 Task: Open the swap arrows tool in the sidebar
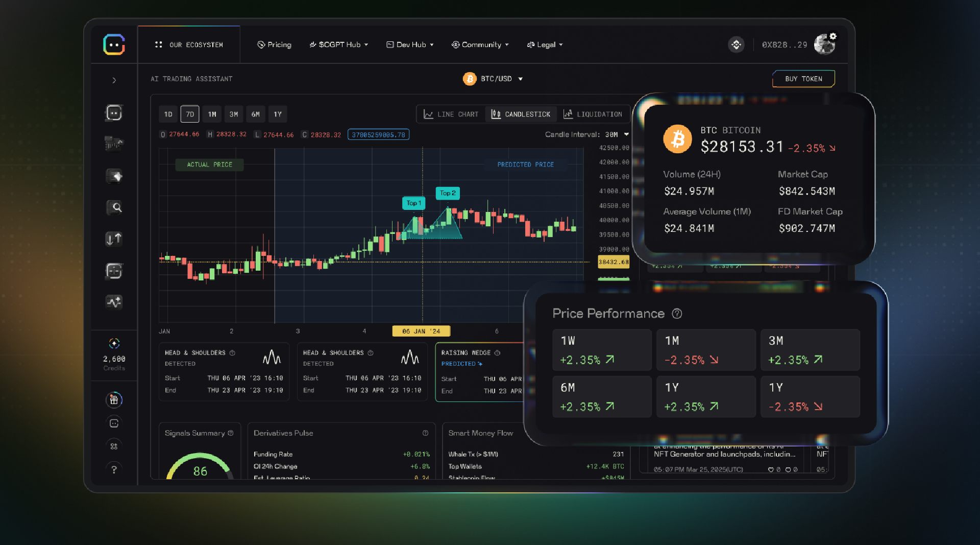115,239
